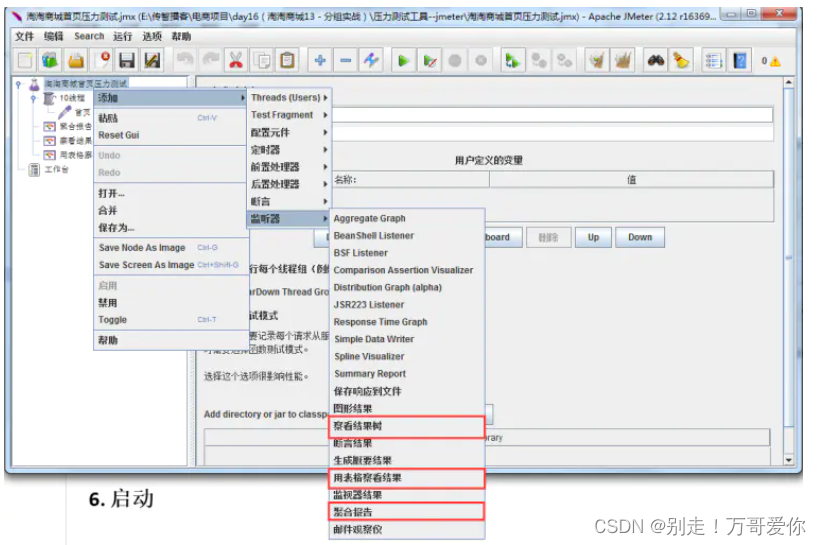The height and width of the screenshot is (545, 821).
Task: Open the Search menu in the menu bar
Action: (x=89, y=36)
